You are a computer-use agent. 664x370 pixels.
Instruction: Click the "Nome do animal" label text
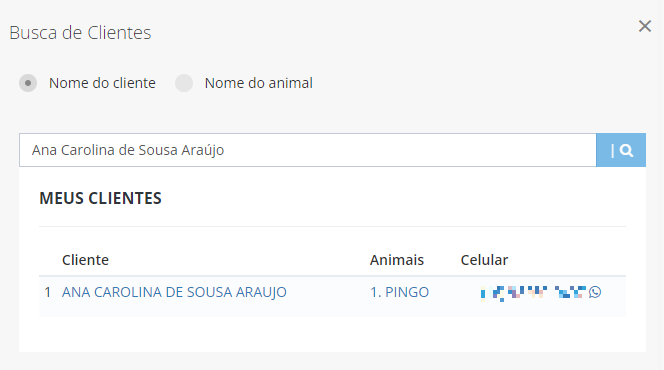click(x=259, y=83)
